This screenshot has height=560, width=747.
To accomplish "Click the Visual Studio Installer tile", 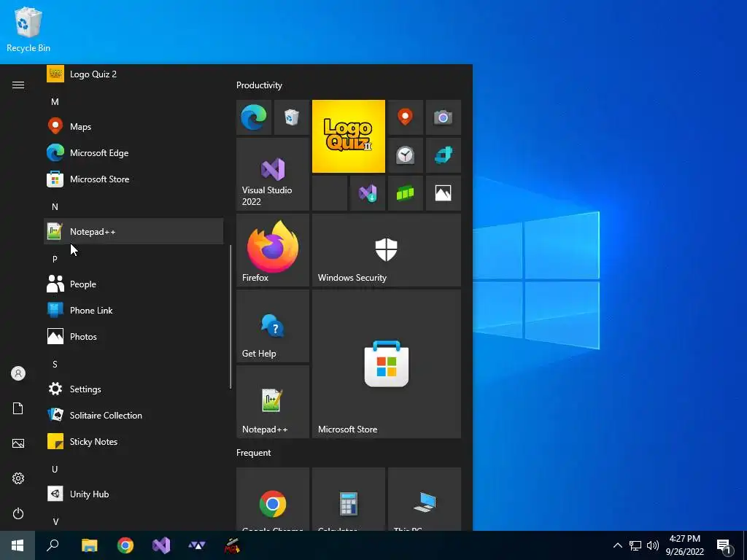I will [x=368, y=192].
